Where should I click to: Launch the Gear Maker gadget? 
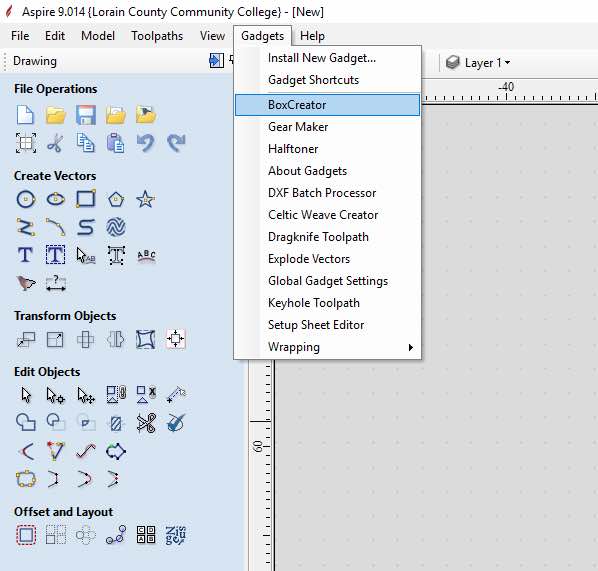pyautogui.click(x=327, y=127)
